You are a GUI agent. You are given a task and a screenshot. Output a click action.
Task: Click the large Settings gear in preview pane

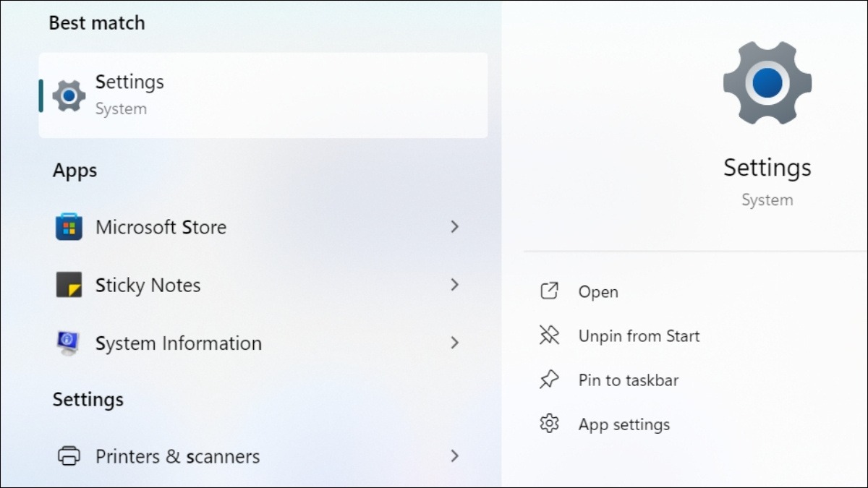(767, 84)
